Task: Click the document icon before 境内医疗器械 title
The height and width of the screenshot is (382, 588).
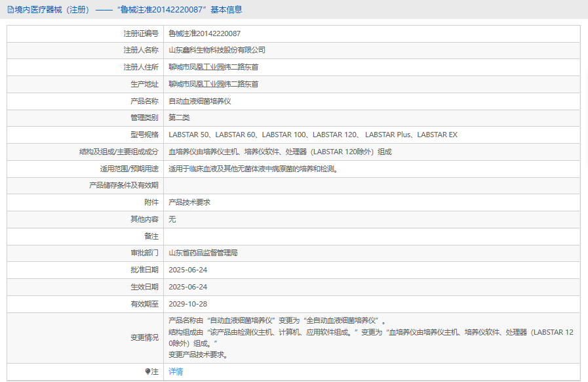Action: tap(10, 10)
